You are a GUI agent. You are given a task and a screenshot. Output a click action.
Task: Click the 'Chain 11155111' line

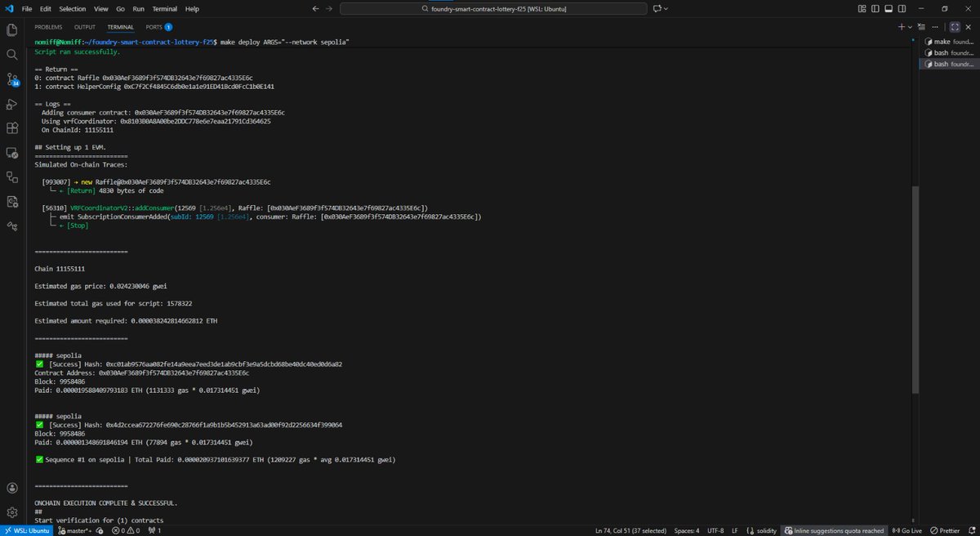60,268
